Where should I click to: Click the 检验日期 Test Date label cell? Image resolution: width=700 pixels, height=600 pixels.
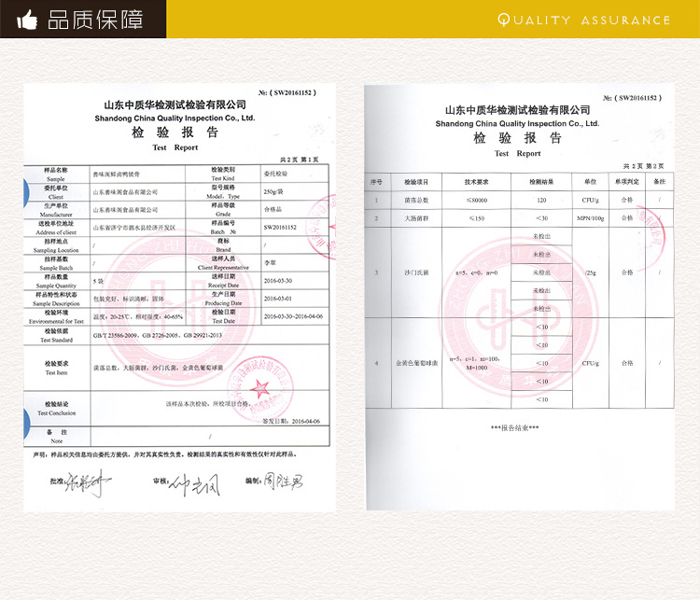point(223,316)
